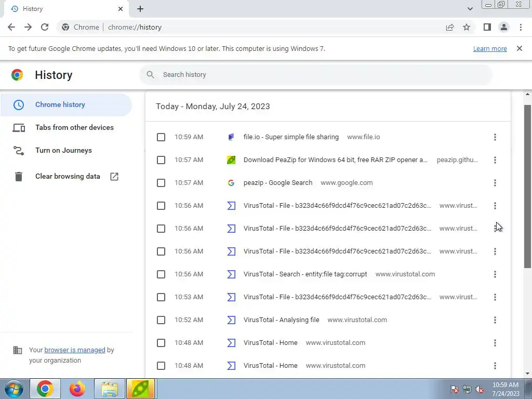Share this page via share icon
Viewport: 532px width, 399px height.
[450, 27]
